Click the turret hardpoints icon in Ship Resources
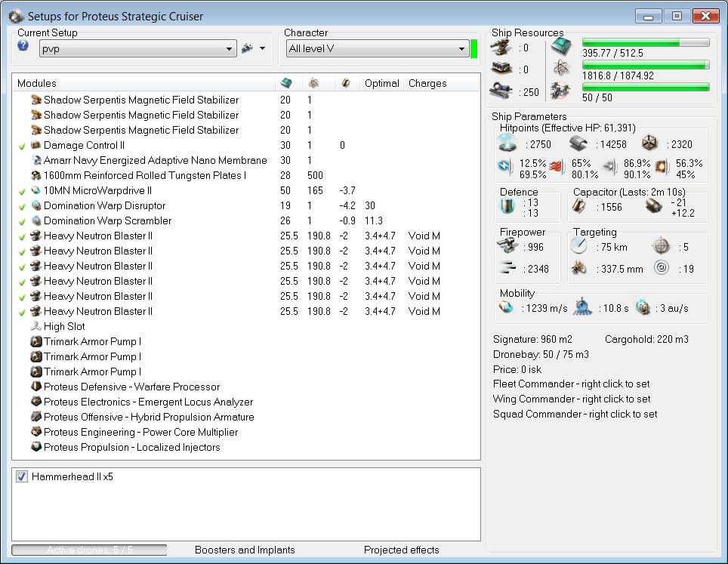Viewport: 728px width, 564px height. click(x=501, y=48)
